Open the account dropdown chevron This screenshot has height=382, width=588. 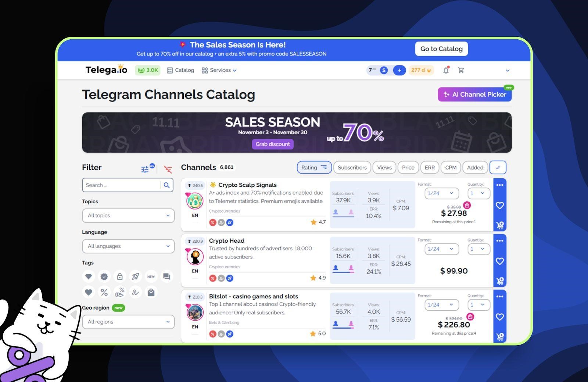[x=508, y=71]
